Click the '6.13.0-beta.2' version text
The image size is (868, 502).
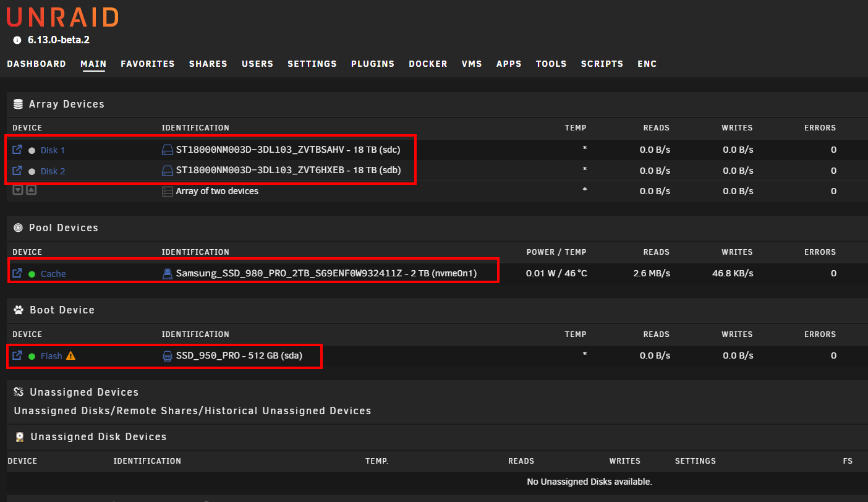pyautogui.click(x=59, y=40)
